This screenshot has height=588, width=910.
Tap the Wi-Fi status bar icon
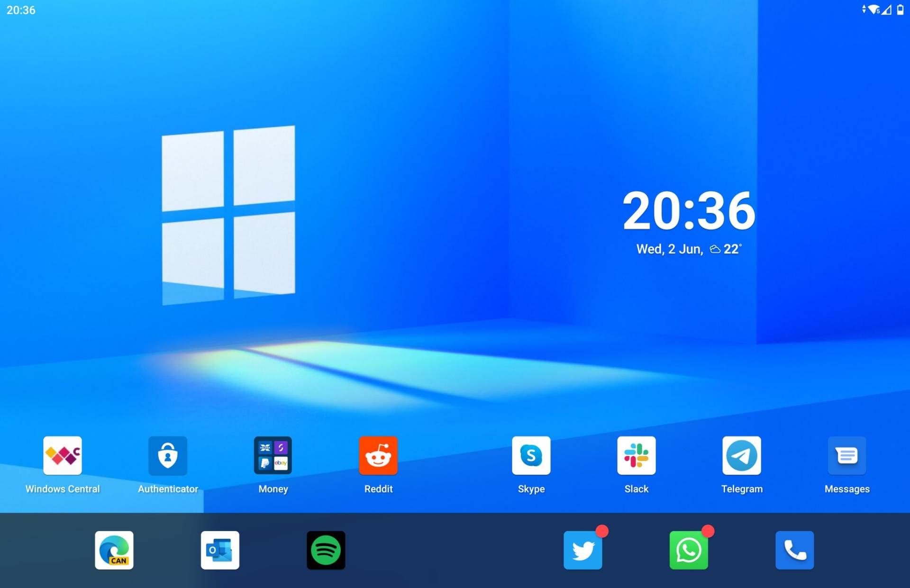874,8
